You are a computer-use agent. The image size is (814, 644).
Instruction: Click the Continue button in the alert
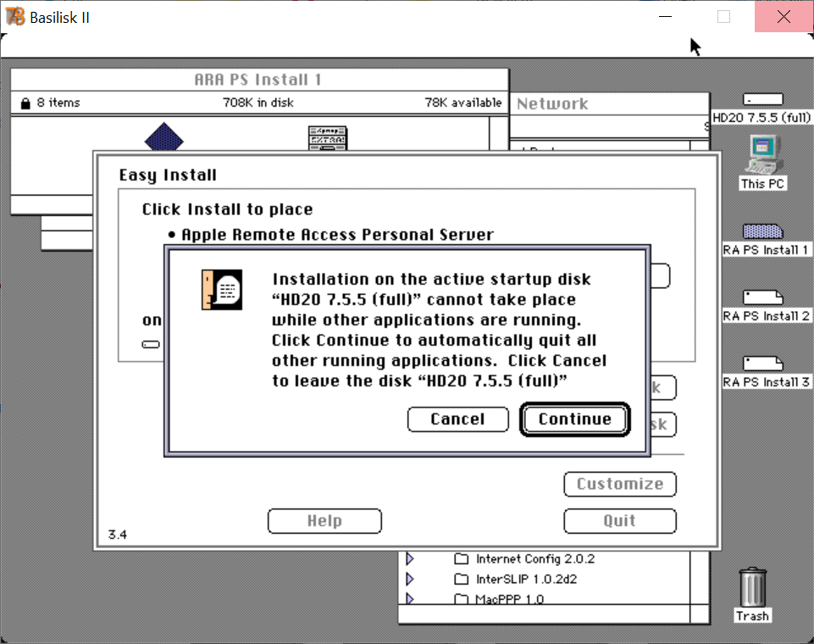pos(574,419)
